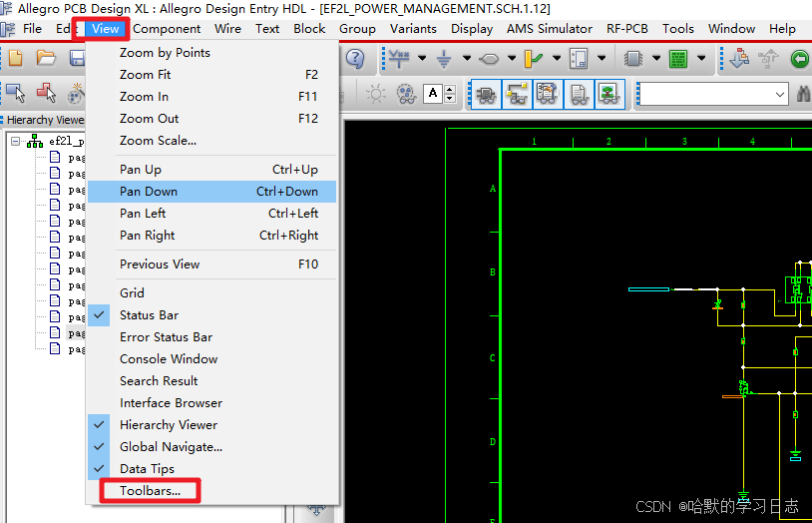Enable the Grid view option
The height and width of the screenshot is (523, 812).
(212, 292)
